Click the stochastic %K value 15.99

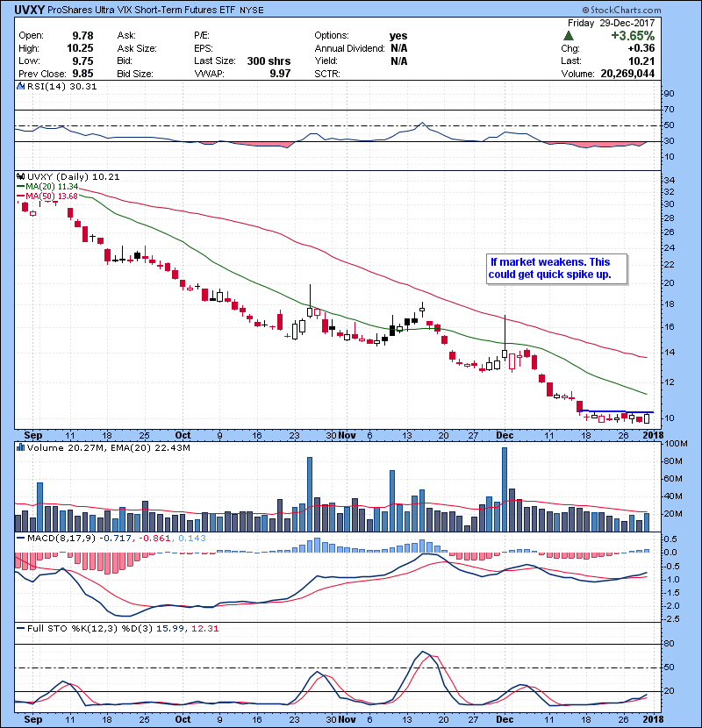tap(169, 628)
